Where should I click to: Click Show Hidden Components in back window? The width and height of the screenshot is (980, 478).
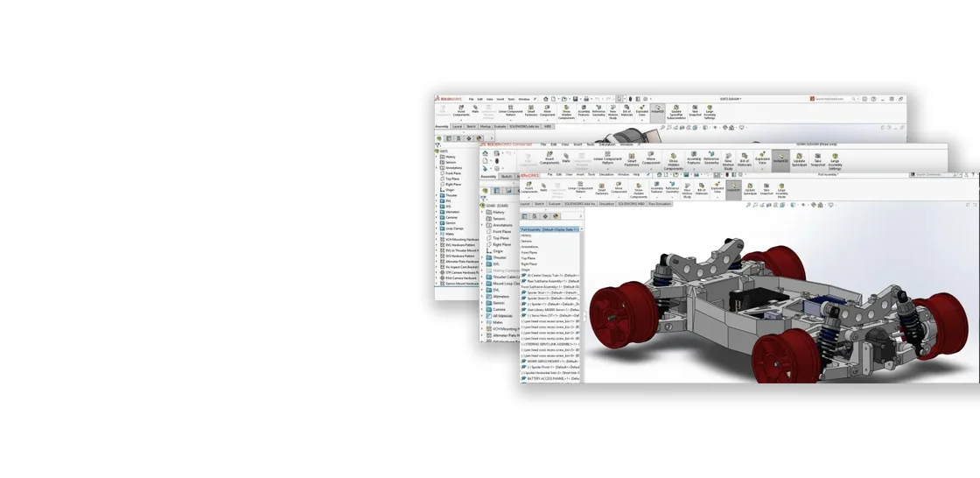pyautogui.click(x=566, y=112)
